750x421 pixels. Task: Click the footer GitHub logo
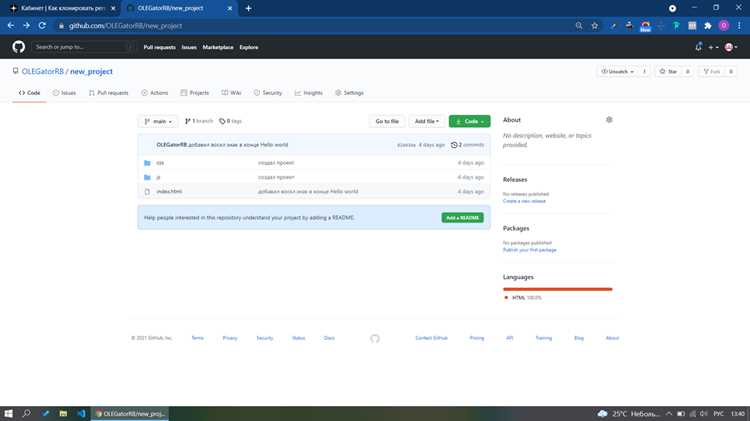(x=375, y=338)
